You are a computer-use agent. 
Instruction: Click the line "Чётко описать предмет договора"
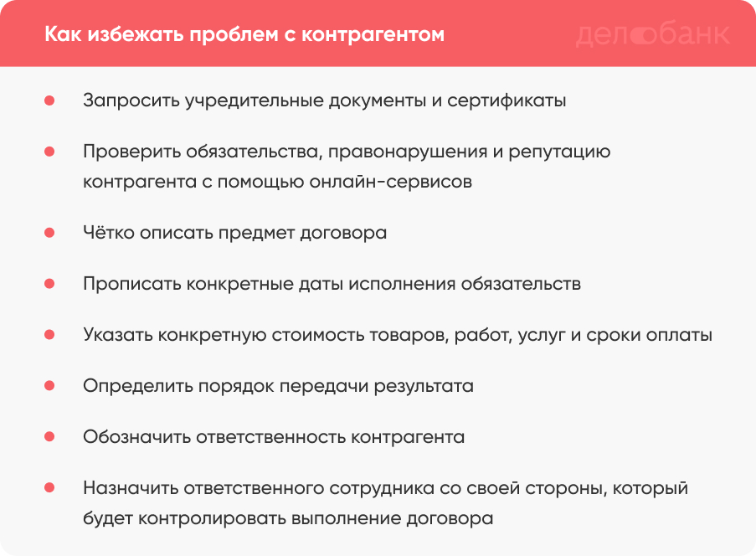tap(235, 232)
